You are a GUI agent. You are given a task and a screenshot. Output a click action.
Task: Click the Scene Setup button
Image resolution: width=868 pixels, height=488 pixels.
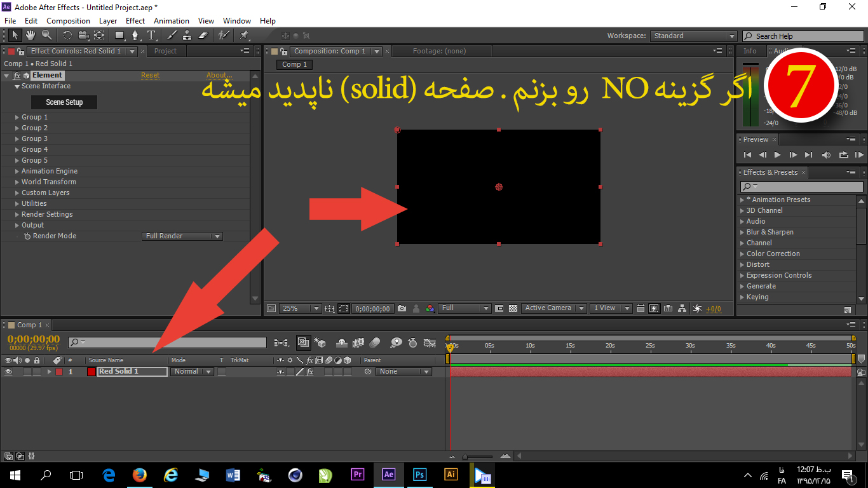click(x=64, y=102)
